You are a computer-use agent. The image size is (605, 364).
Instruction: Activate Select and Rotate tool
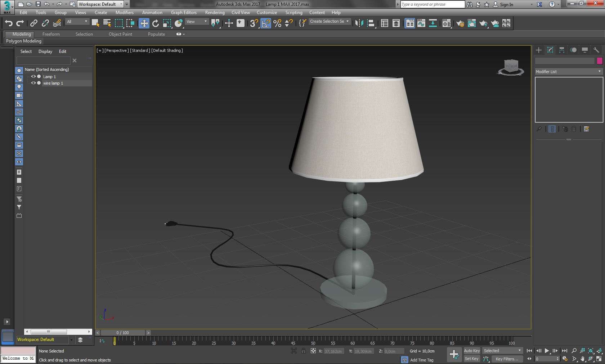(156, 23)
